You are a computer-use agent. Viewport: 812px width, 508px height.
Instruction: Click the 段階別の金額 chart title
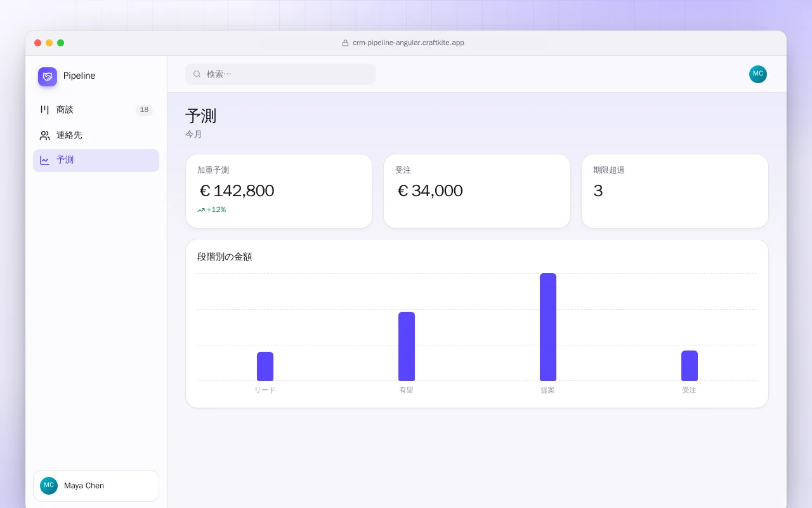[x=225, y=257]
